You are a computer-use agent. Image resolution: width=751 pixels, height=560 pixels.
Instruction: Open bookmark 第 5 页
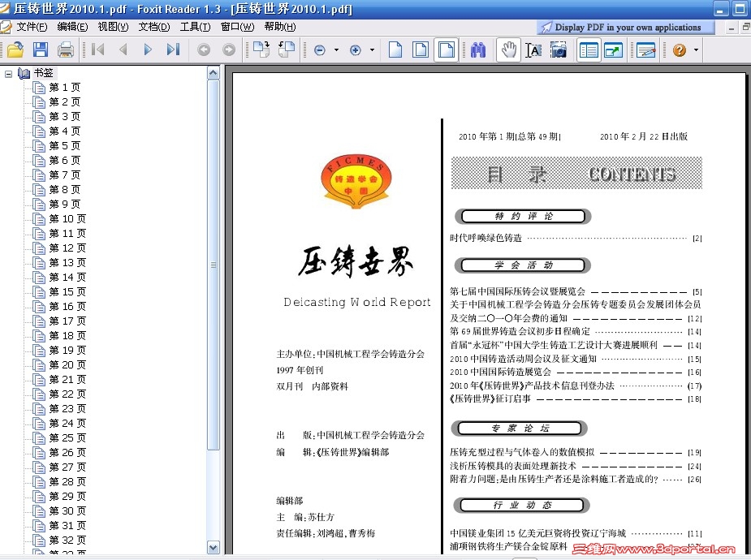tap(65, 146)
